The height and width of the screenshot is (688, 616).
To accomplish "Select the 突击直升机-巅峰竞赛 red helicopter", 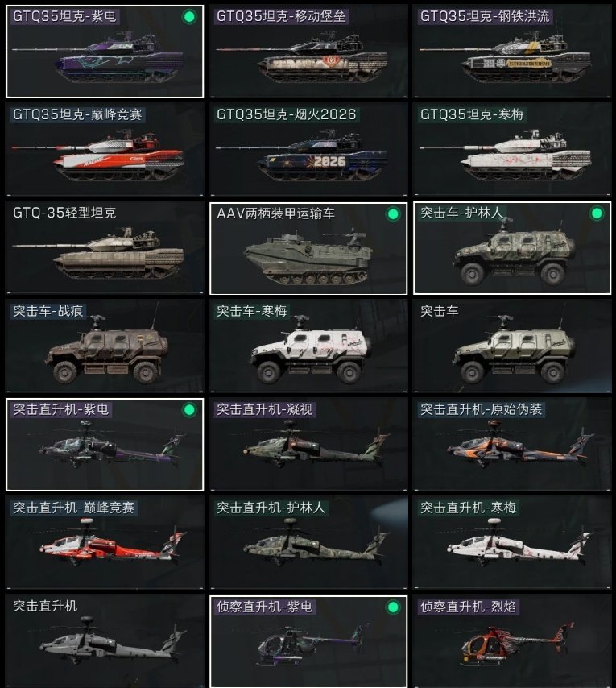I will (105, 543).
